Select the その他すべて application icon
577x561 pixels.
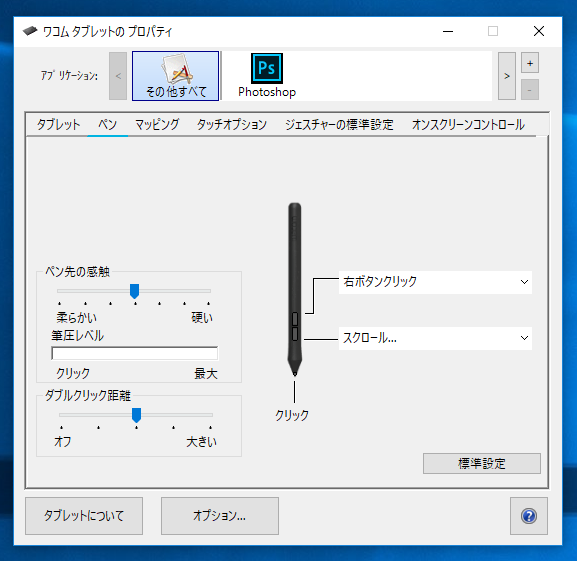point(176,76)
